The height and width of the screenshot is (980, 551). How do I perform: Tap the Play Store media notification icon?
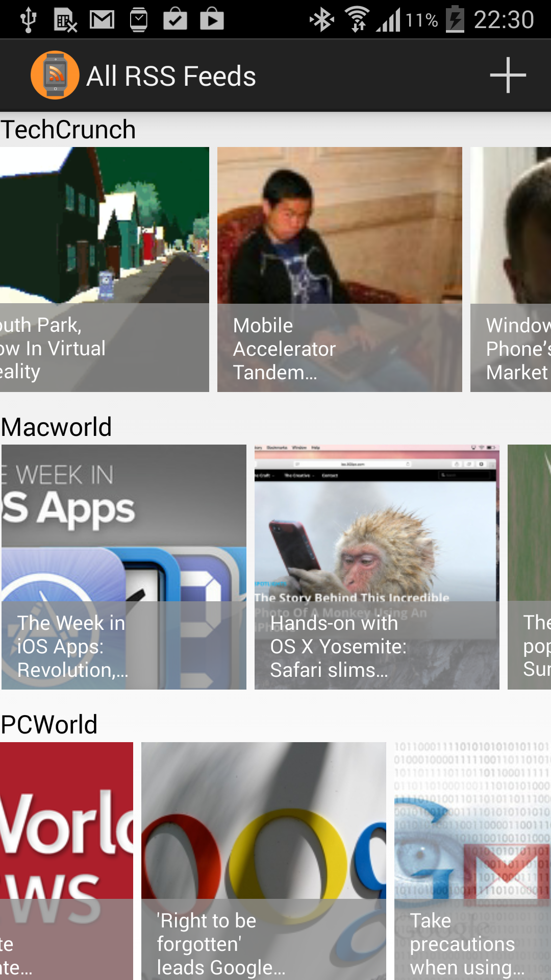pos(212,19)
